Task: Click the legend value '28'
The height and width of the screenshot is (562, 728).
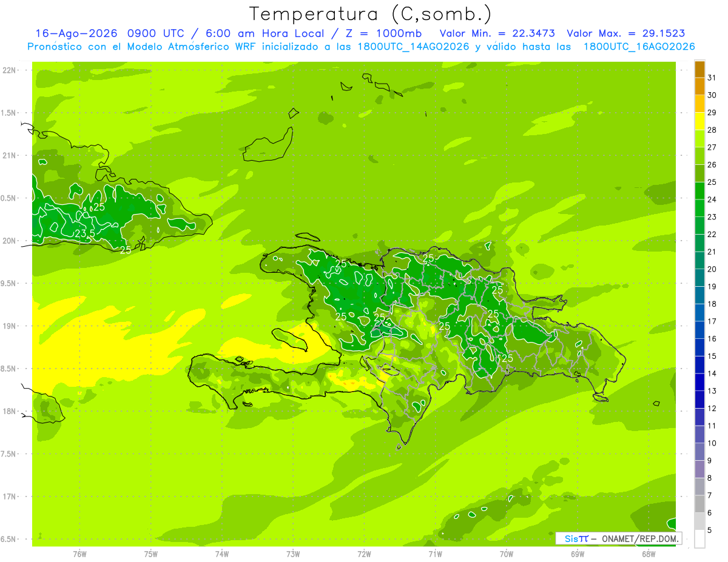Action: pos(712,130)
